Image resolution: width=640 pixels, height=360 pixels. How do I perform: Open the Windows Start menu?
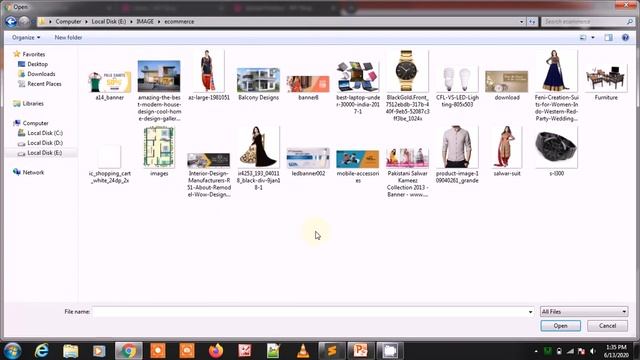(x=12, y=351)
